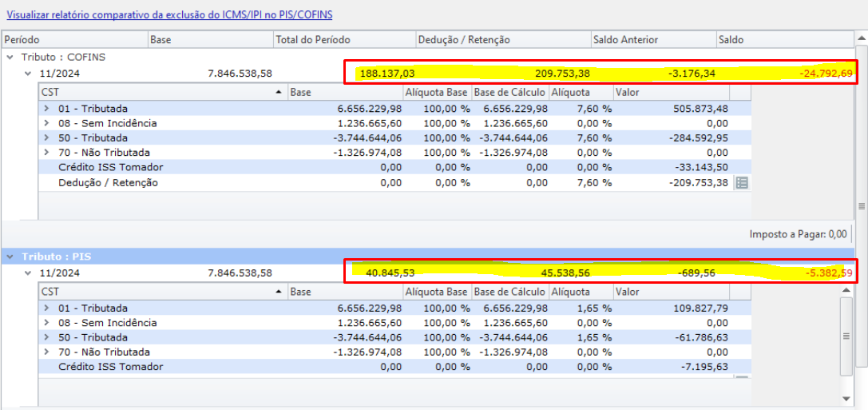The width and height of the screenshot is (868, 410).
Task: Sort by Saldo Anterior column header
Action: (652, 40)
